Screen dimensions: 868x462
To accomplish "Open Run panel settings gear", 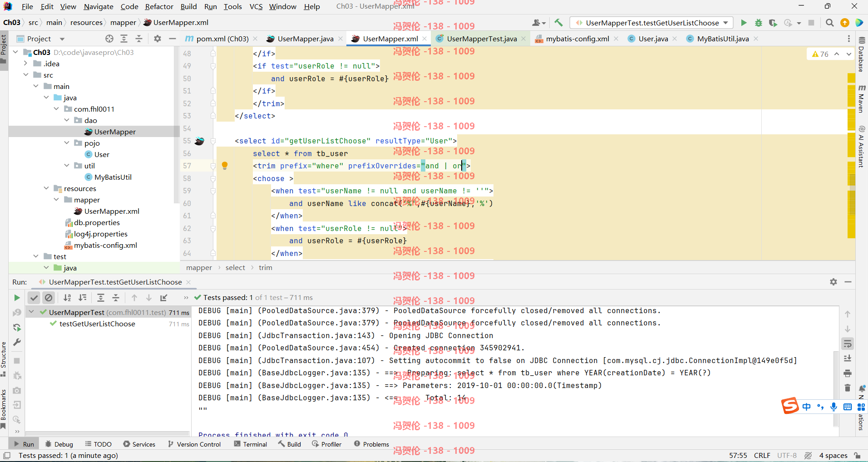I will 833,282.
